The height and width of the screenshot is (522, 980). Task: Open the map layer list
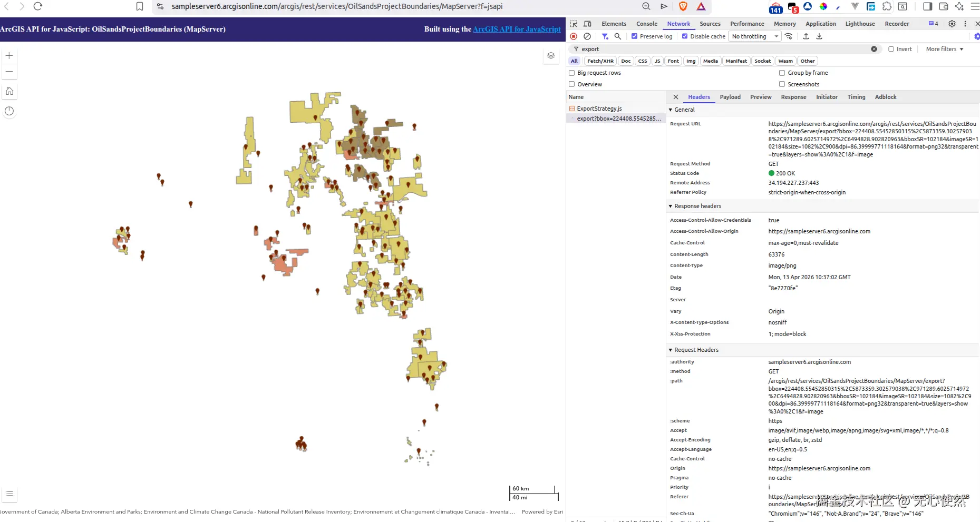(x=551, y=55)
